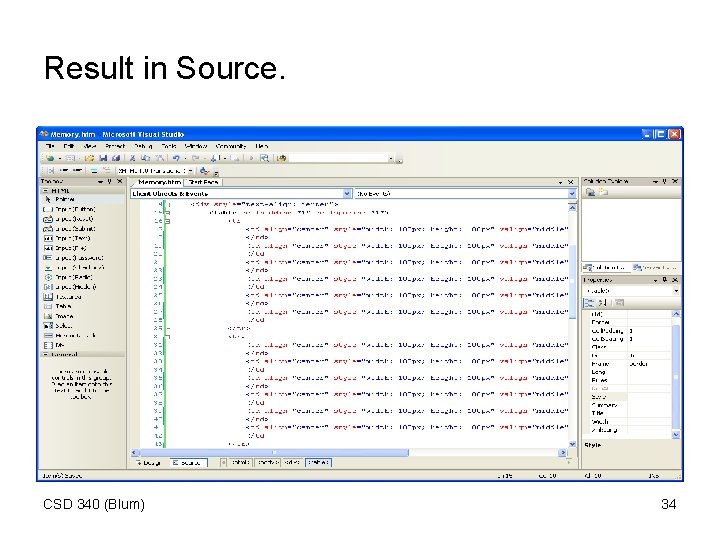Switch to the Start Page tab
Image resolution: width=720 pixels, height=540 pixels.
pyautogui.click(x=203, y=182)
